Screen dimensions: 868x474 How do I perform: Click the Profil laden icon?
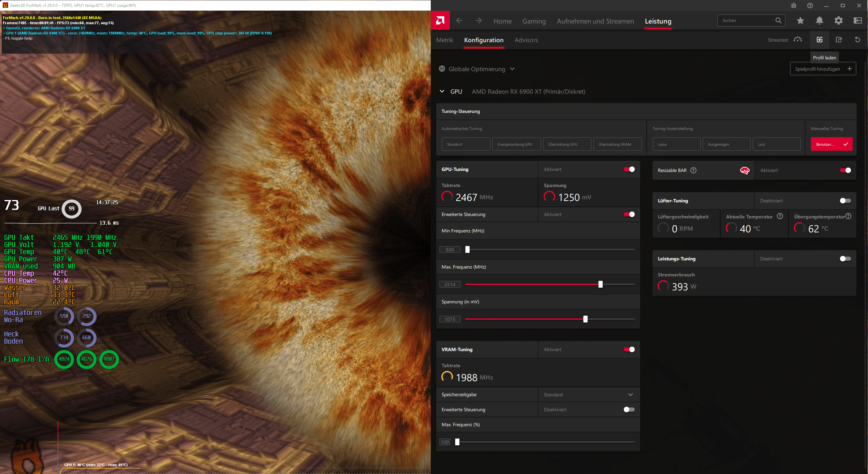pyautogui.click(x=820, y=40)
